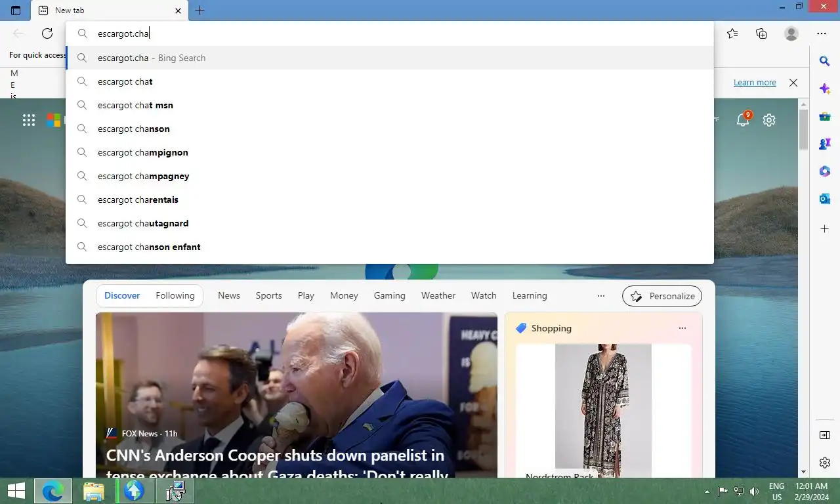840x504 pixels.
Task: Open Settings and more ellipsis menu
Action: pyautogui.click(x=822, y=33)
